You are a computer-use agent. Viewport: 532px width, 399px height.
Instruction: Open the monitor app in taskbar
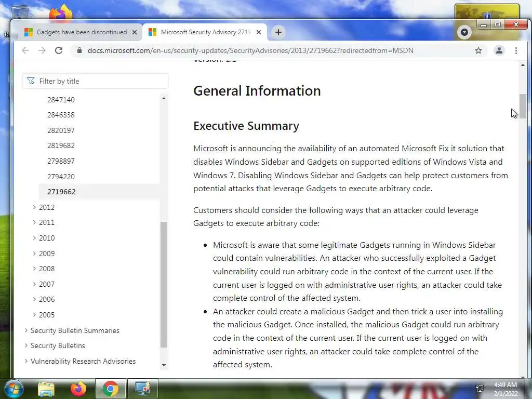pos(143,389)
